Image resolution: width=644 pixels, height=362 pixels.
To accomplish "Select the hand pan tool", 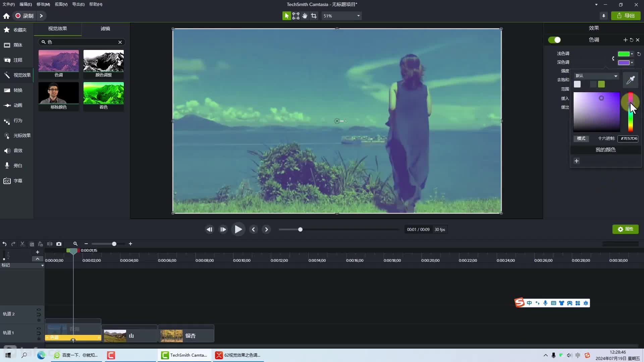I will point(305,16).
